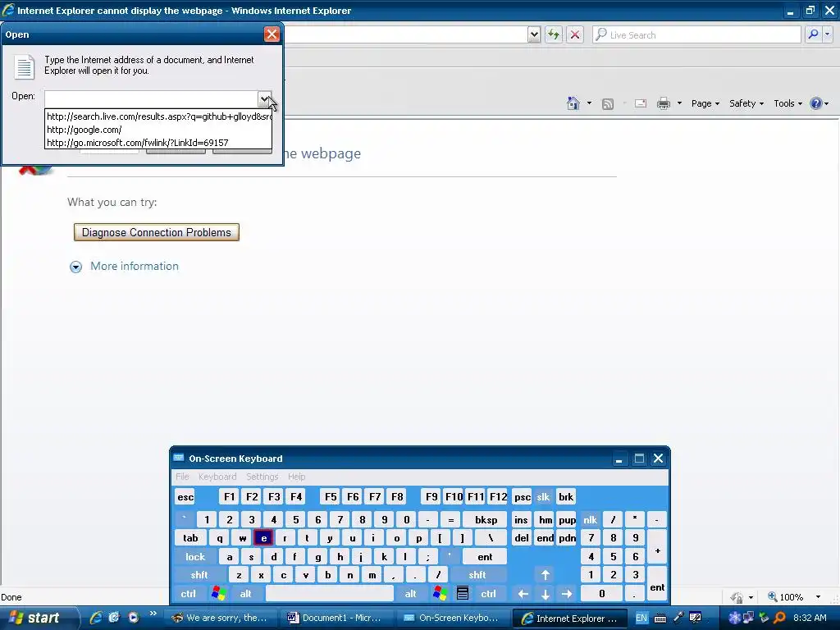Screen dimensions: 840x630
Task: Toggle the nlk num lock key
Action: [591, 519]
